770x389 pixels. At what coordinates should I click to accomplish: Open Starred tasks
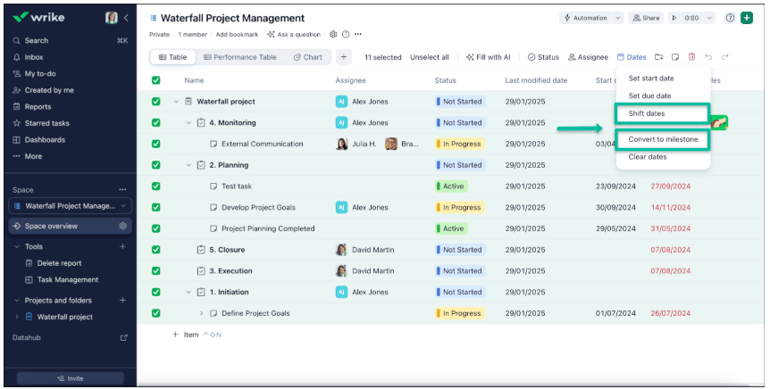pos(47,123)
